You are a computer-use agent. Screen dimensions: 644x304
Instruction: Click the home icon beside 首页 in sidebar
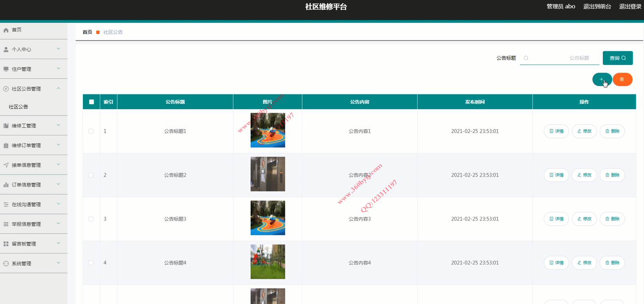(6, 30)
